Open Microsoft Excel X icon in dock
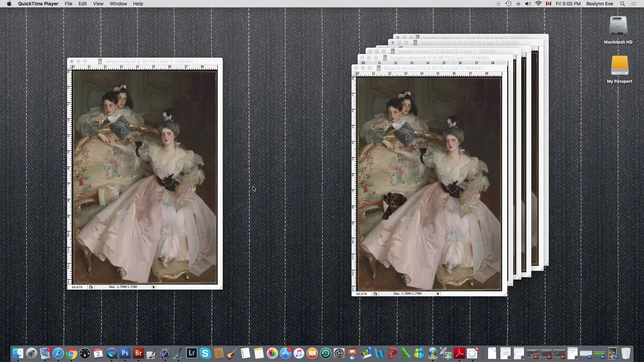Image resolution: width=644 pixels, height=362 pixels. 406,353
